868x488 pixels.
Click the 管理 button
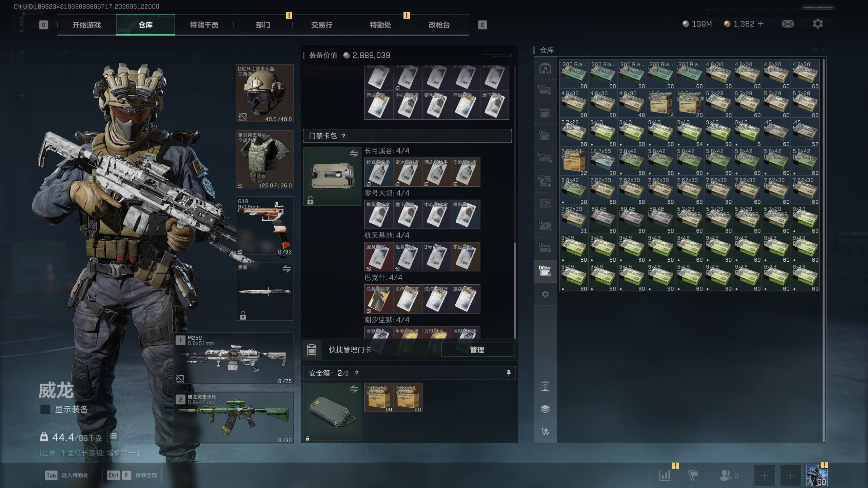tap(477, 350)
